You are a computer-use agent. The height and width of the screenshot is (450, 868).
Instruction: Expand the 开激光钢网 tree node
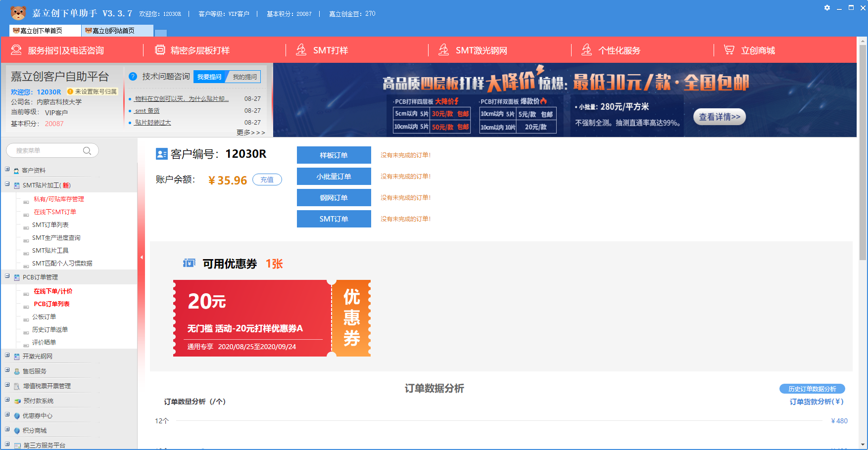pos(7,355)
